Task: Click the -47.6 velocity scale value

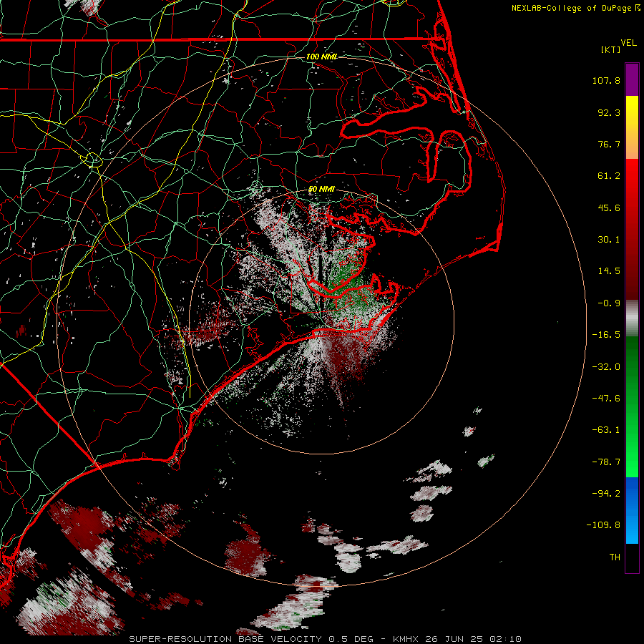Action: point(606,399)
